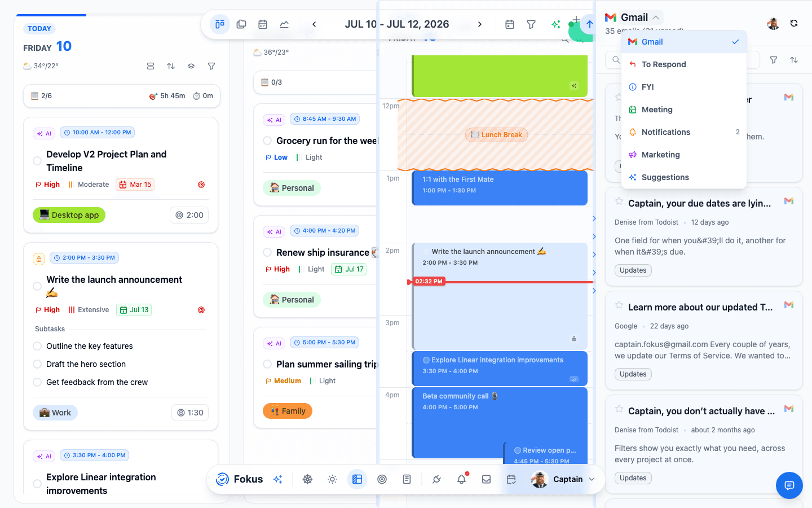Screen dimensions: 812x508
Task: Choose Meeting category
Action: pyautogui.click(x=684, y=110)
